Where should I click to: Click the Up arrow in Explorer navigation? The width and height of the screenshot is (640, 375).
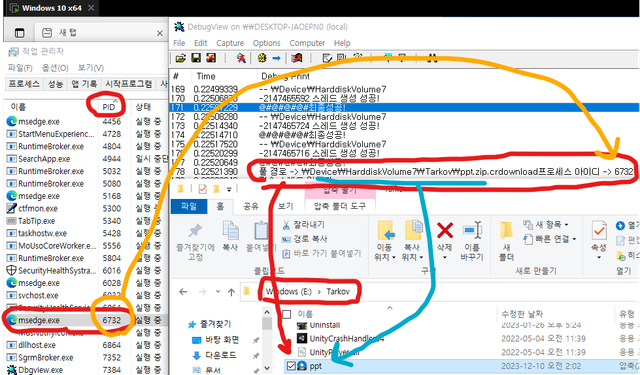click(x=231, y=292)
